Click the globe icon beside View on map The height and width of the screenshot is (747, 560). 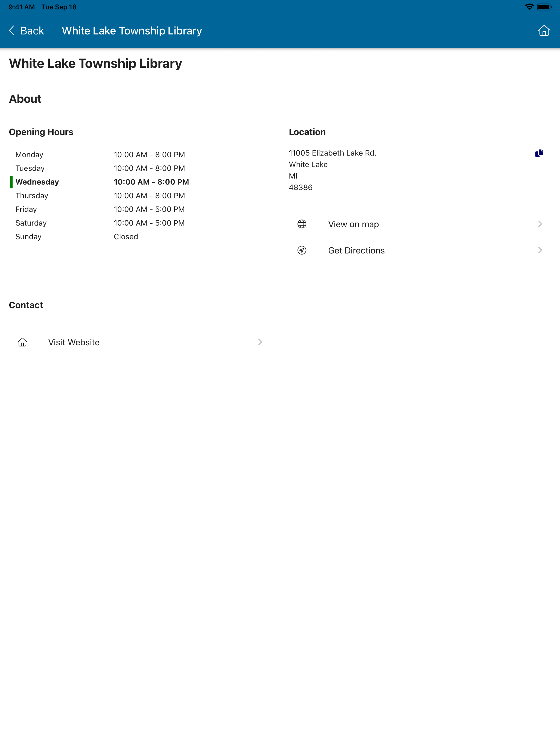pyautogui.click(x=302, y=224)
